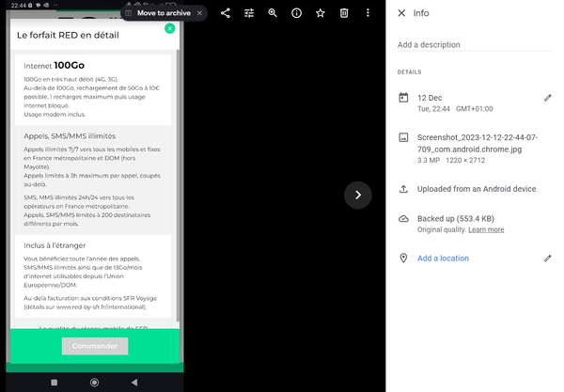The image size is (564, 392).
Task: Click the calendar icon beside 12 Dec
Action: [403, 98]
